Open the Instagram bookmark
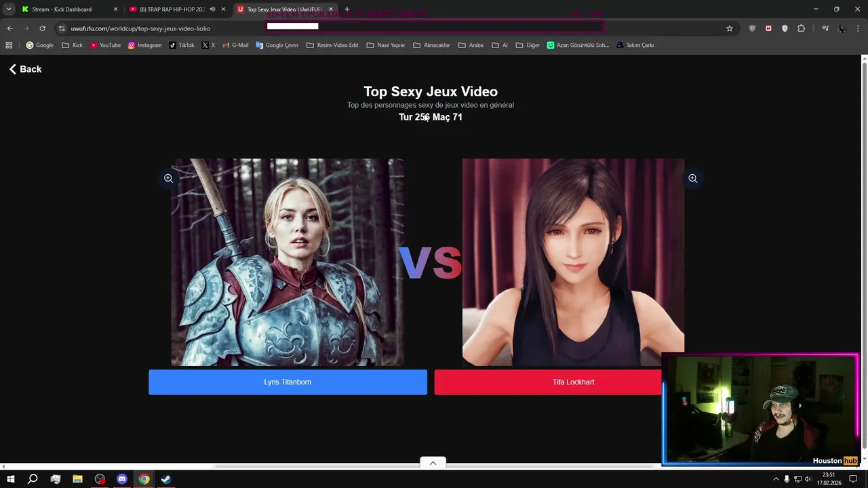 pyautogui.click(x=144, y=45)
